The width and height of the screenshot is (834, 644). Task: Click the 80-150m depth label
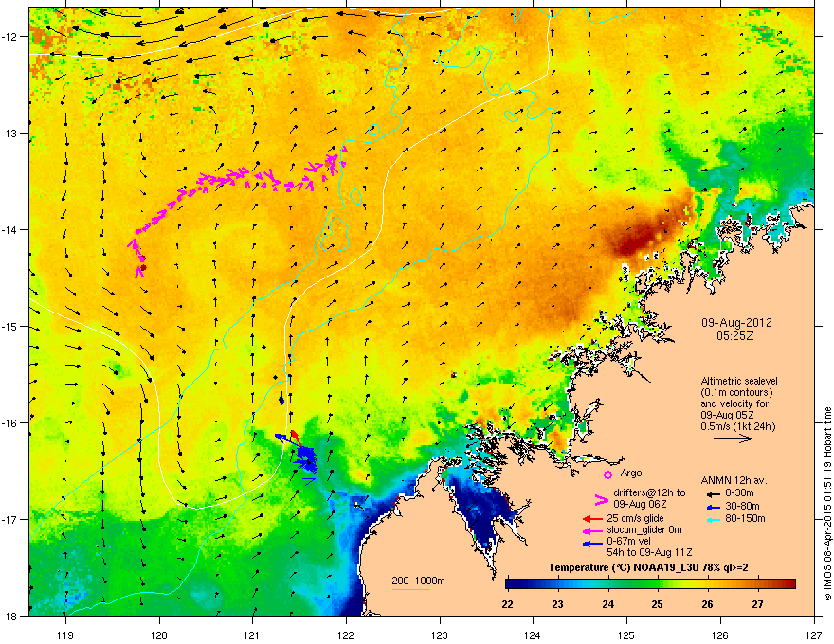(745, 518)
